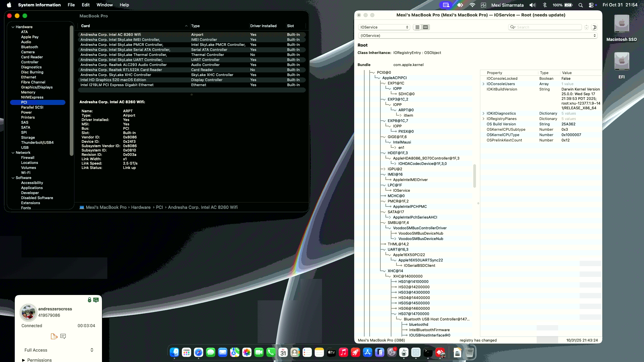Open the Full Access profile dropdown

[x=59, y=350]
